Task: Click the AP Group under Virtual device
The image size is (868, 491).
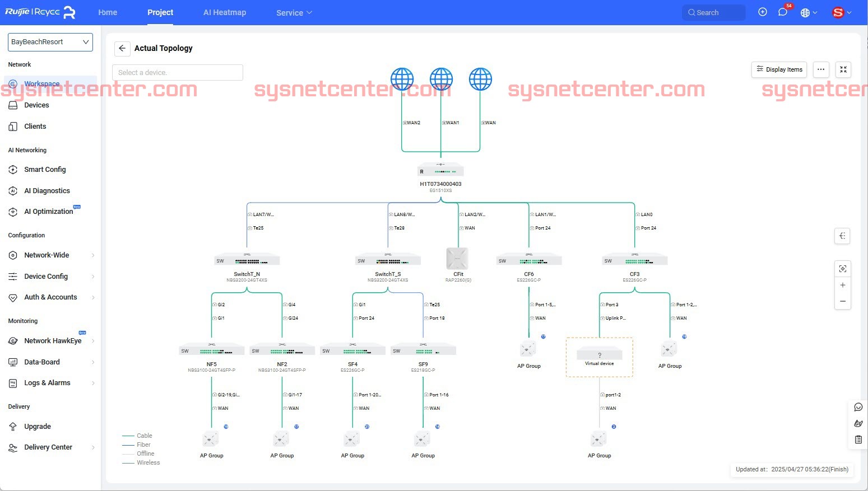Action: tap(598, 439)
